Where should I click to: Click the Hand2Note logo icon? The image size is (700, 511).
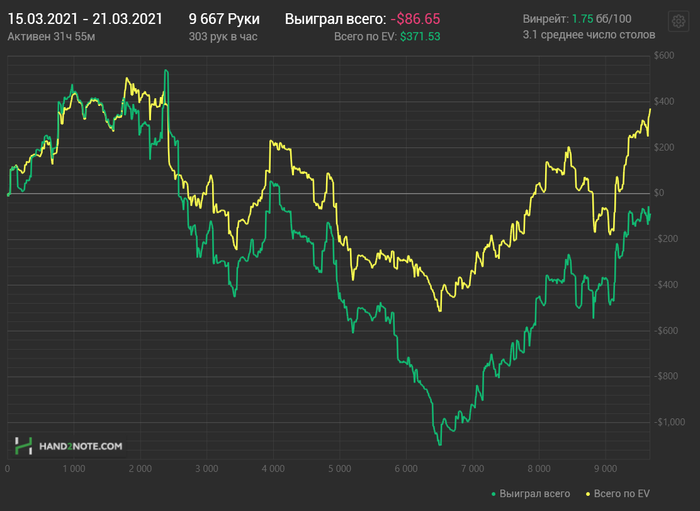coord(23,446)
